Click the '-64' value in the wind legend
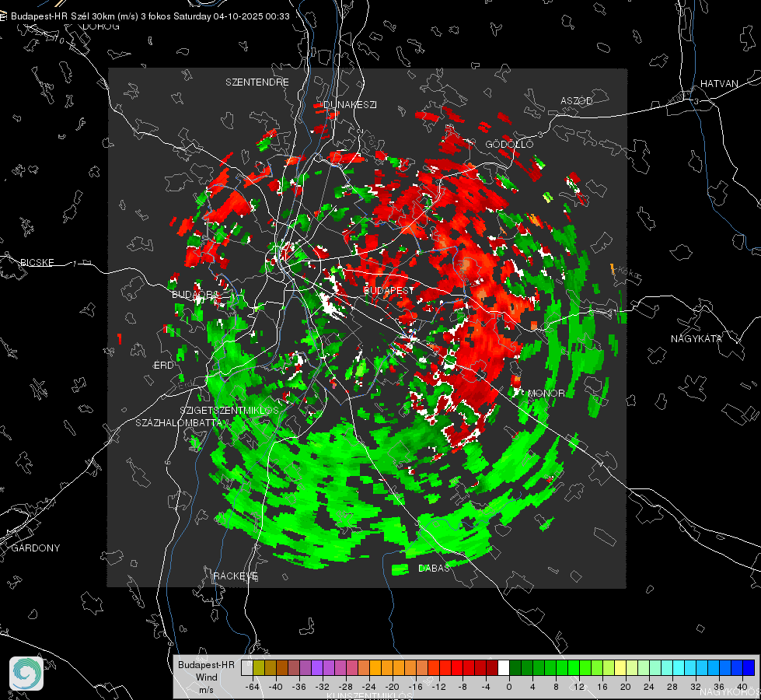This screenshot has height=700, width=761. coord(253,687)
